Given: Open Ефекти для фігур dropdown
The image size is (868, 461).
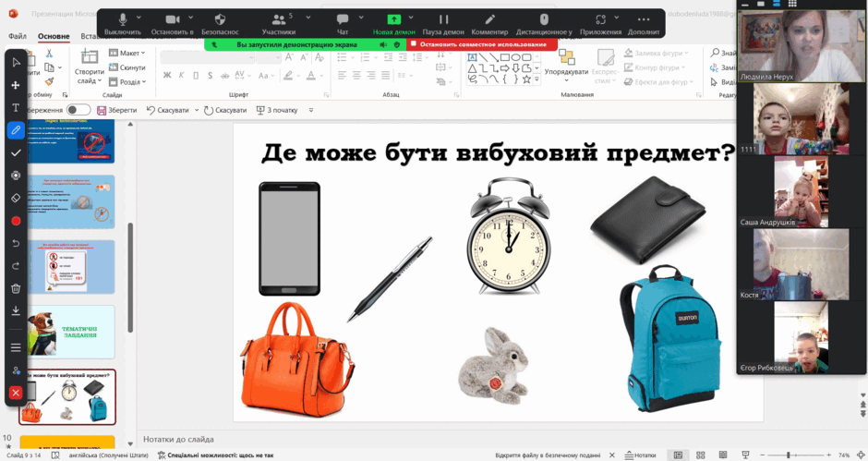Looking at the screenshot, I should click(658, 82).
